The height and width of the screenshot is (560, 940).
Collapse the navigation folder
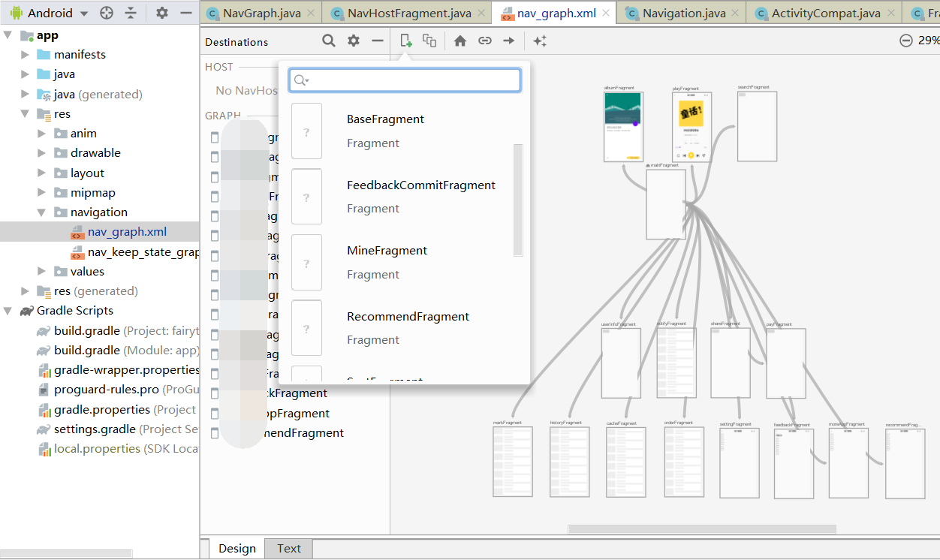(x=42, y=212)
